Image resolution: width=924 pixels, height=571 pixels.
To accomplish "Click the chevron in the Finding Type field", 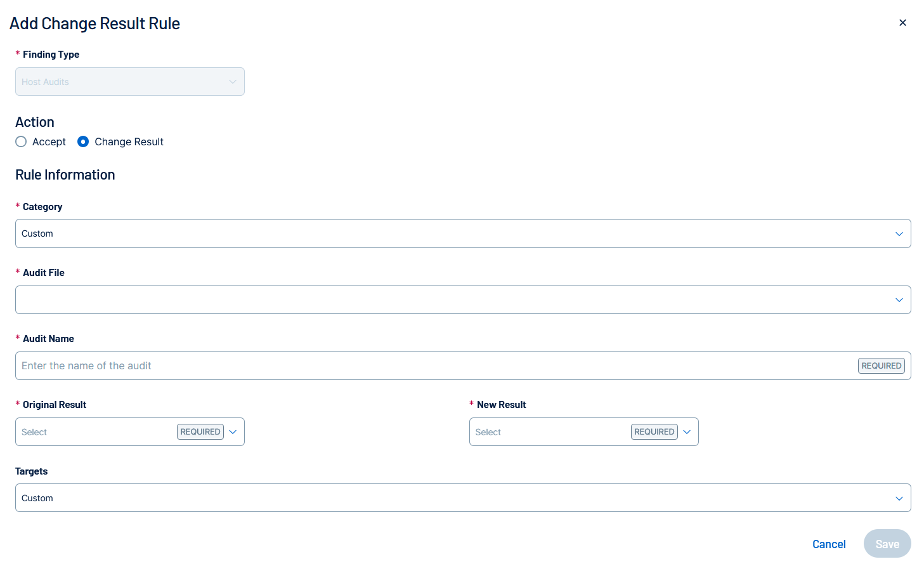I will [233, 82].
